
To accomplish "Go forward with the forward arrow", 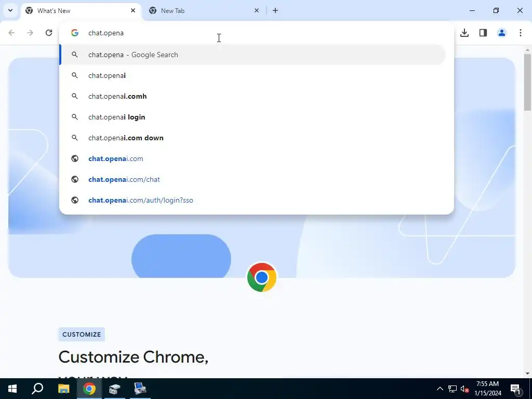I will pyautogui.click(x=30, y=33).
